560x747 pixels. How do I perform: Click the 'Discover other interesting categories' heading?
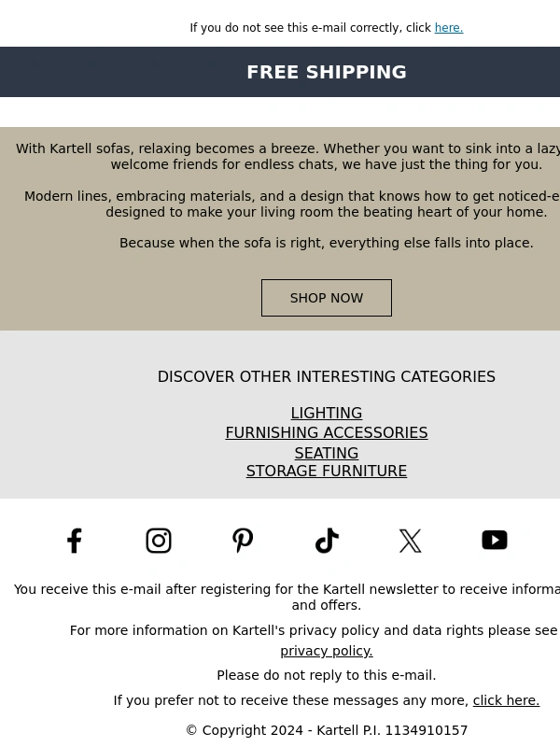pos(327,376)
